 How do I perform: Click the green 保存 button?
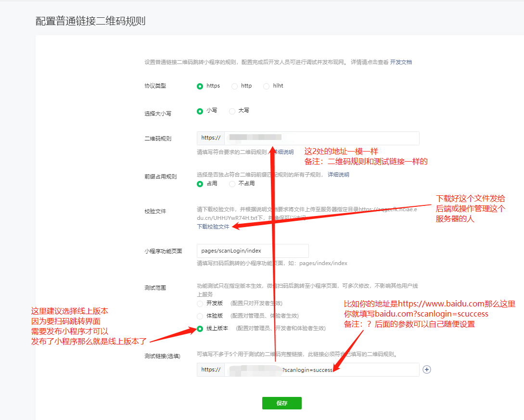pos(281,403)
